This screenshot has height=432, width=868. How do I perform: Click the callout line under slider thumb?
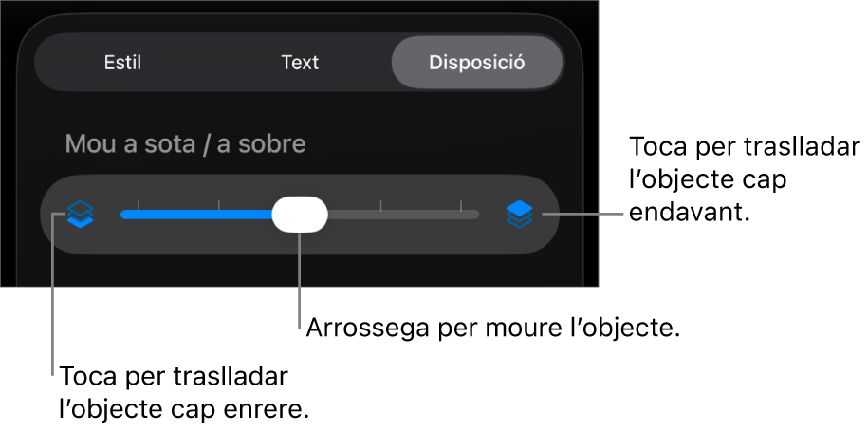coord(300,282)
